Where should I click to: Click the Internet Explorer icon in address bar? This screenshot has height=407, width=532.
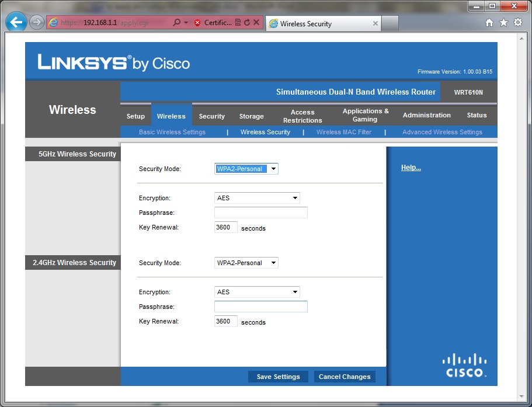(53, 23)
